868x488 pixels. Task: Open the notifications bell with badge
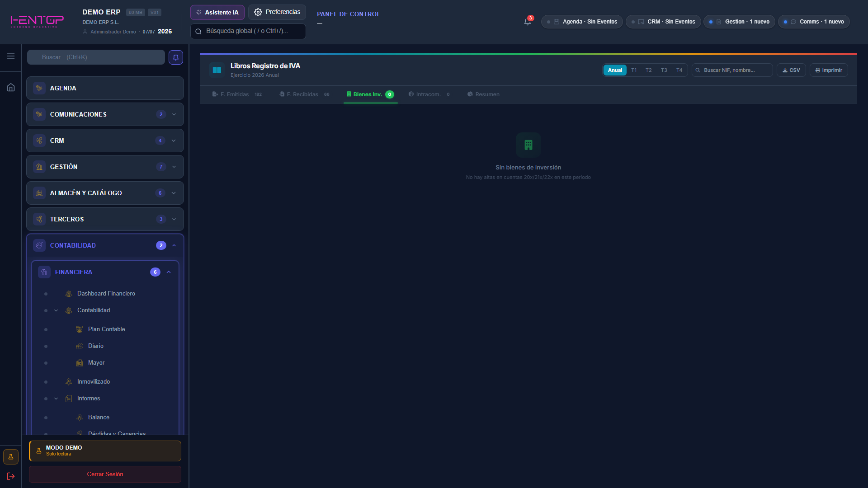point(528,21)
